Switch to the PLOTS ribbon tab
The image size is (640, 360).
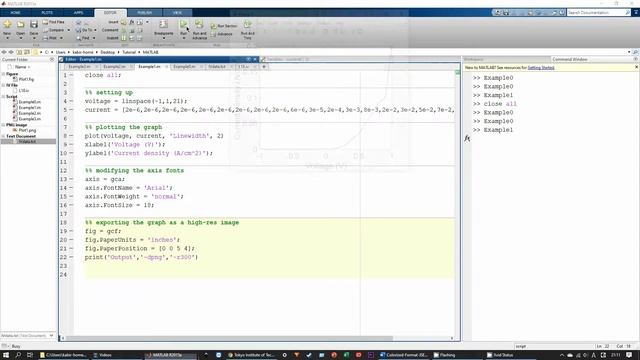pos(47,13)
